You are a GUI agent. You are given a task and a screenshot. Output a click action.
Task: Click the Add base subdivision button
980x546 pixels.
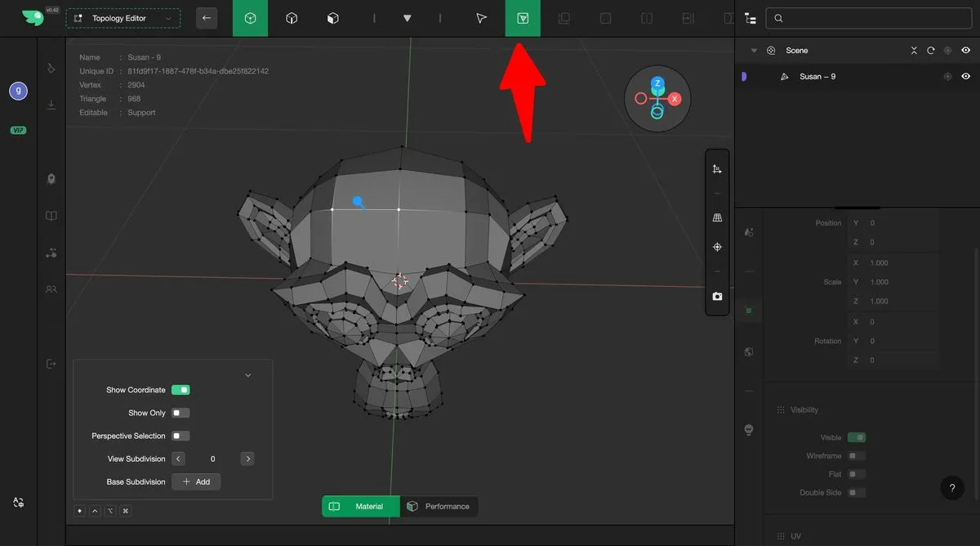point(196,481)
